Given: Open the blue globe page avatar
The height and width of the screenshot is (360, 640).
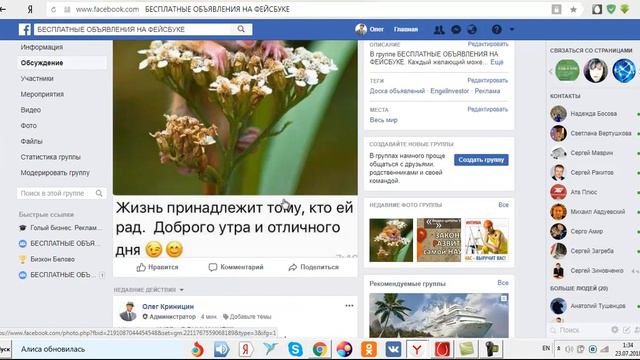Looking at the screenshot, I should tap(624, 71).
